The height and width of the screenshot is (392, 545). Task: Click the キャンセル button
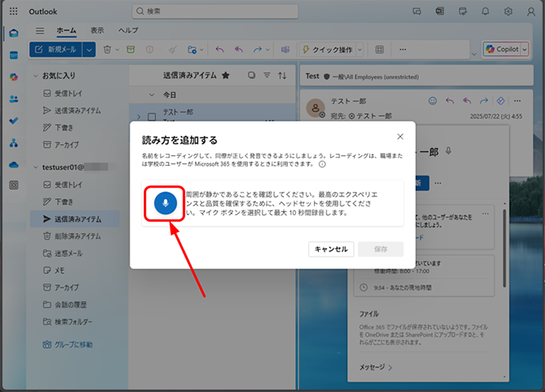(331, 249)
